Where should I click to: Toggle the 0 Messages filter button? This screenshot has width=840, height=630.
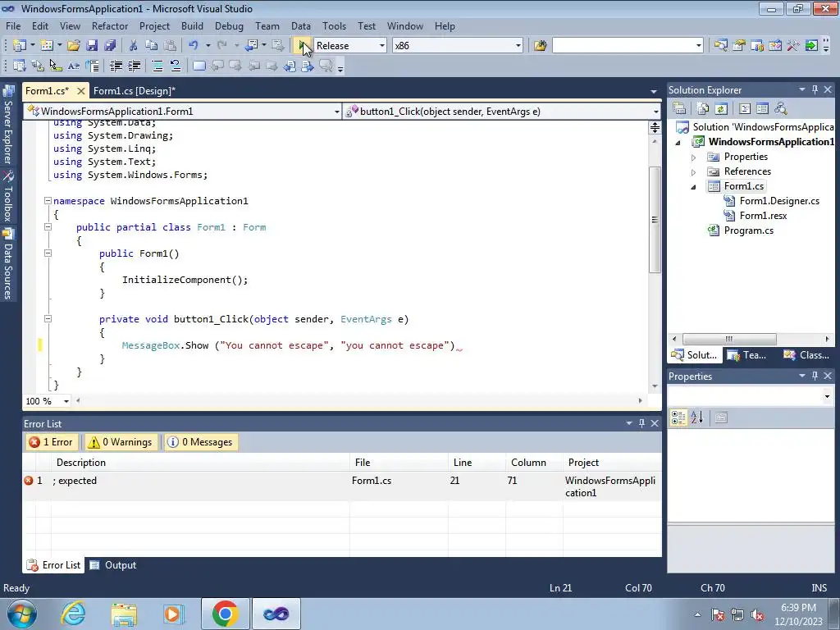point(202,442)
